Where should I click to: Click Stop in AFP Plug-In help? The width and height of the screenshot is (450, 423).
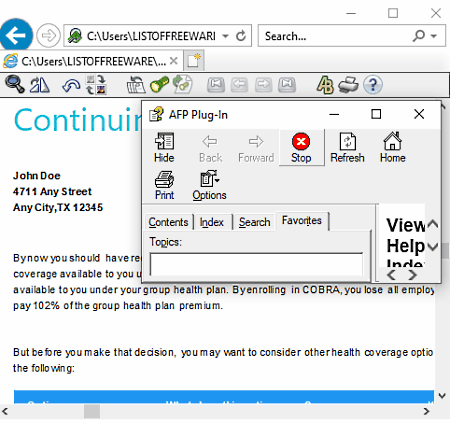(x=301, y=148)
